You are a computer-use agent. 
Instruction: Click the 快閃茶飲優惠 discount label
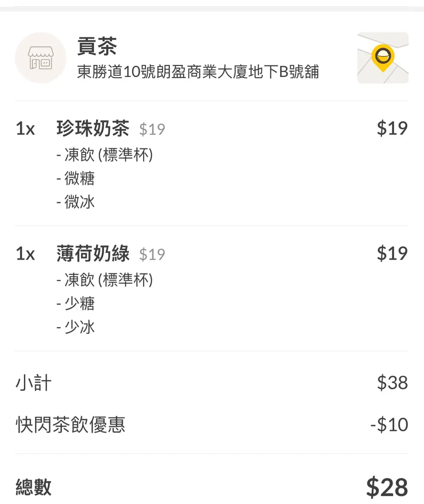(71, 425)
